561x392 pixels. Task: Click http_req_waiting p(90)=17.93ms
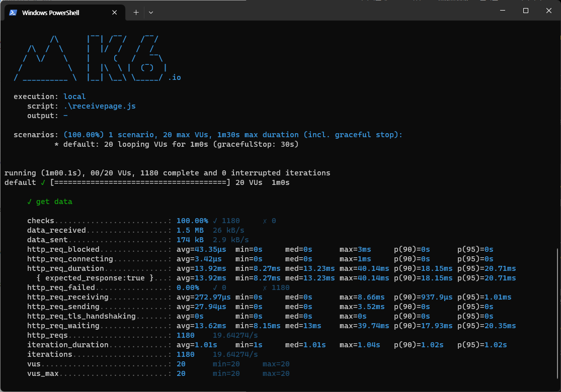[x=423, y=326]
